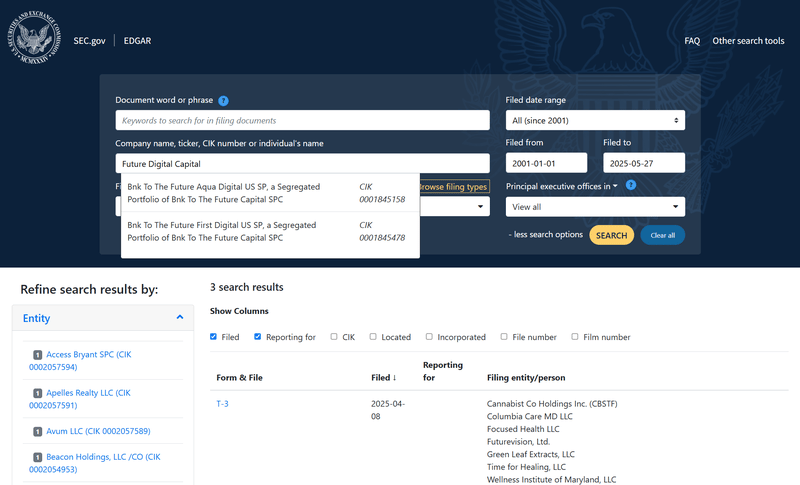Open Other search tools link

pos(748,41)
